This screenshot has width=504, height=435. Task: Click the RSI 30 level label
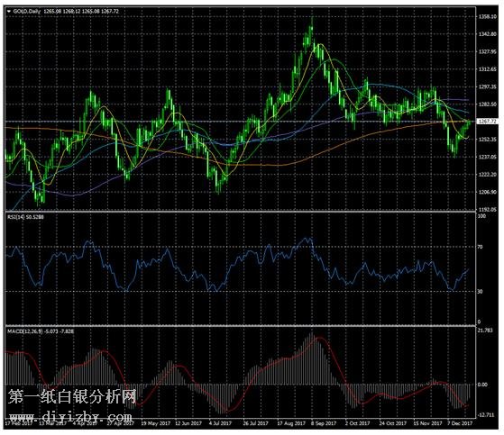[x=481, y=292]
